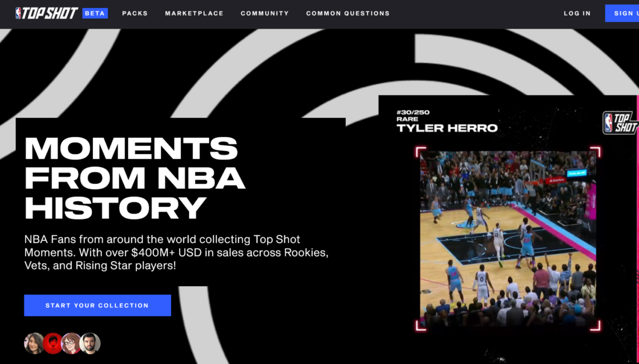Select the red cartoon avatar

tap(52, 343)
